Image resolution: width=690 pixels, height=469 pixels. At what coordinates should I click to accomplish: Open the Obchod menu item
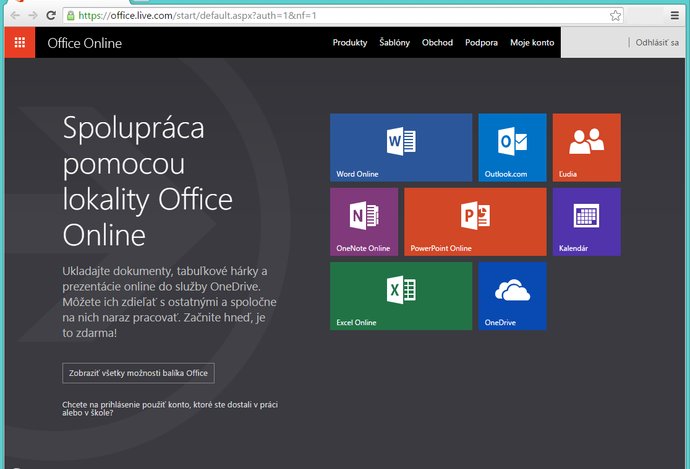tap(437, 43)
